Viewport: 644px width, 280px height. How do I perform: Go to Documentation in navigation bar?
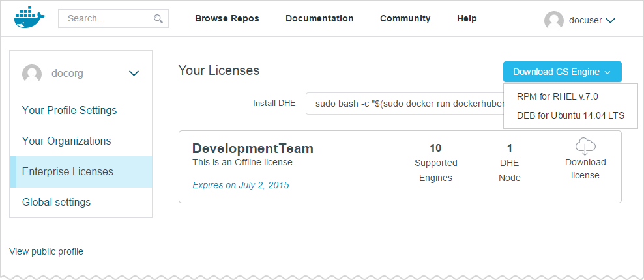[x=319, y=18]
